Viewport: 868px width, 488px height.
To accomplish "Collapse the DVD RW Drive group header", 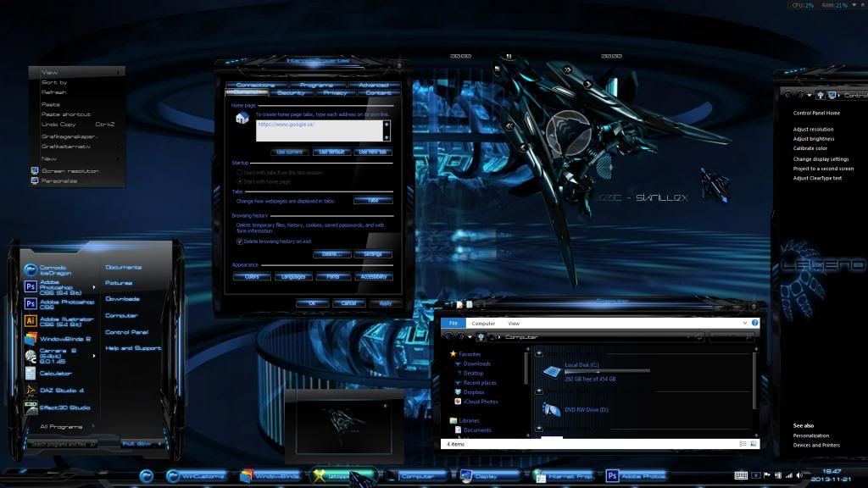I will pos(538,391).
